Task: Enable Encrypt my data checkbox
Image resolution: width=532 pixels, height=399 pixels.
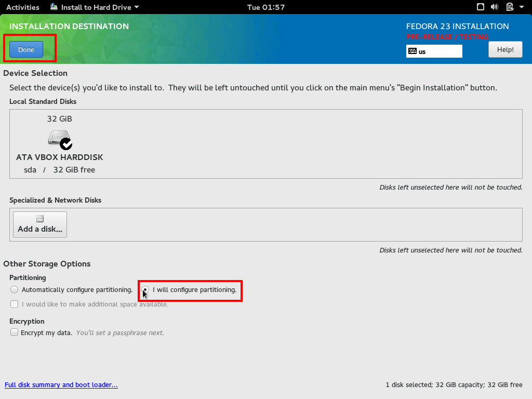Action: coord(15,332)
